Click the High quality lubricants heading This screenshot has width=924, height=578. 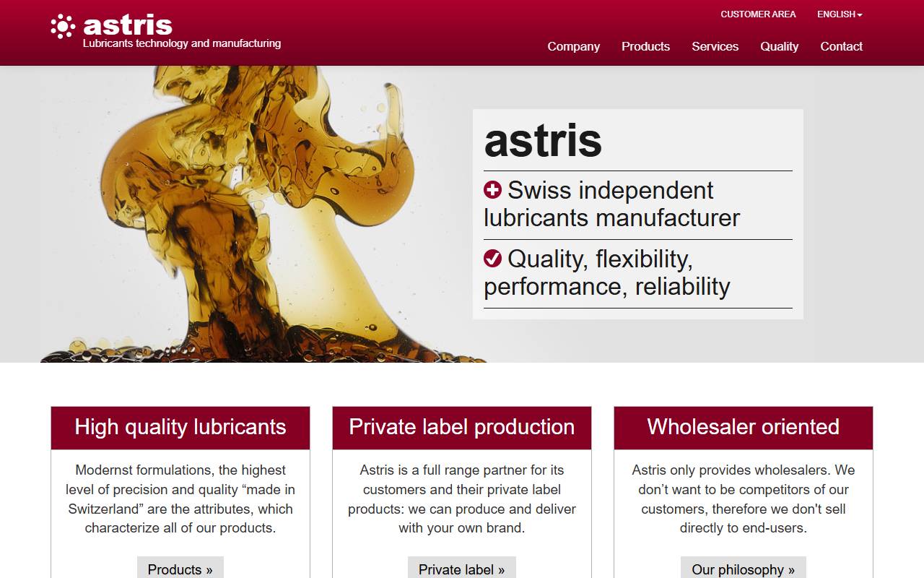[180, 427]
